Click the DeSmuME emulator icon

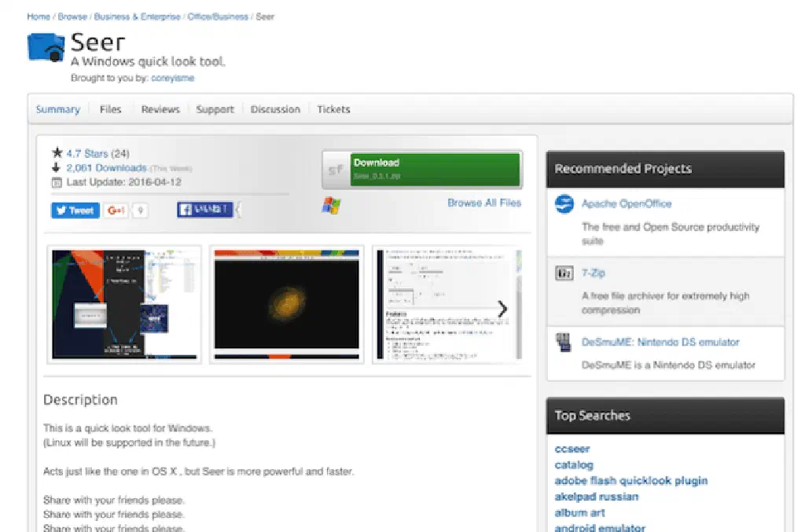pos(563,342)
